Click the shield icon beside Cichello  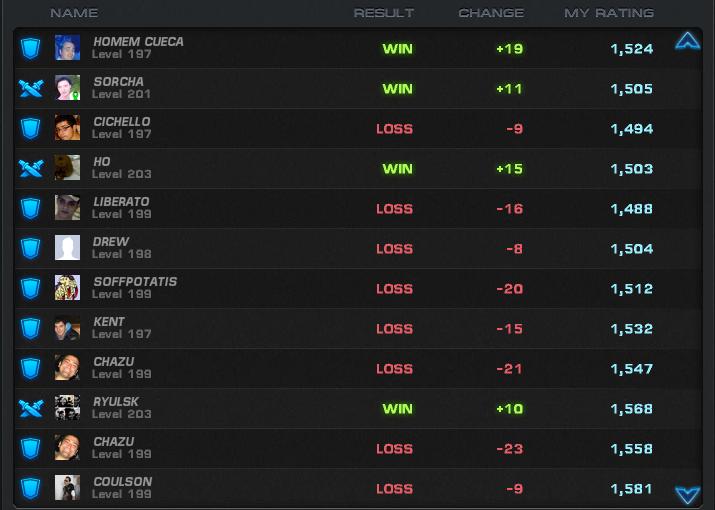point(30,128)
